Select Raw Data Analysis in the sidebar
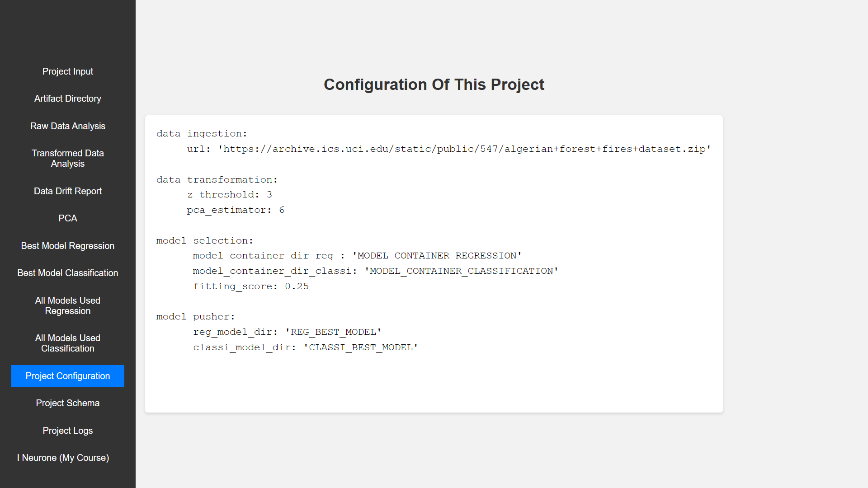Viewport: 868px width, 488px height. (67, 126)
